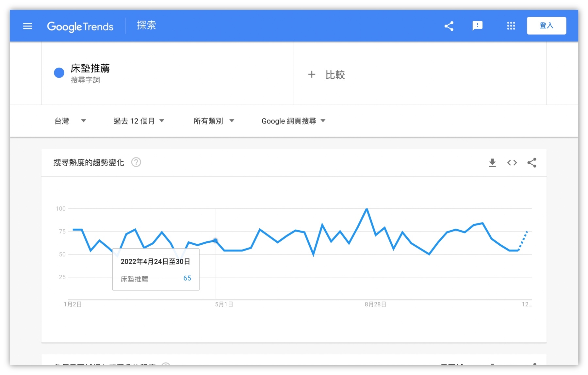Click the 登入 sign-in button

[546, 26]
